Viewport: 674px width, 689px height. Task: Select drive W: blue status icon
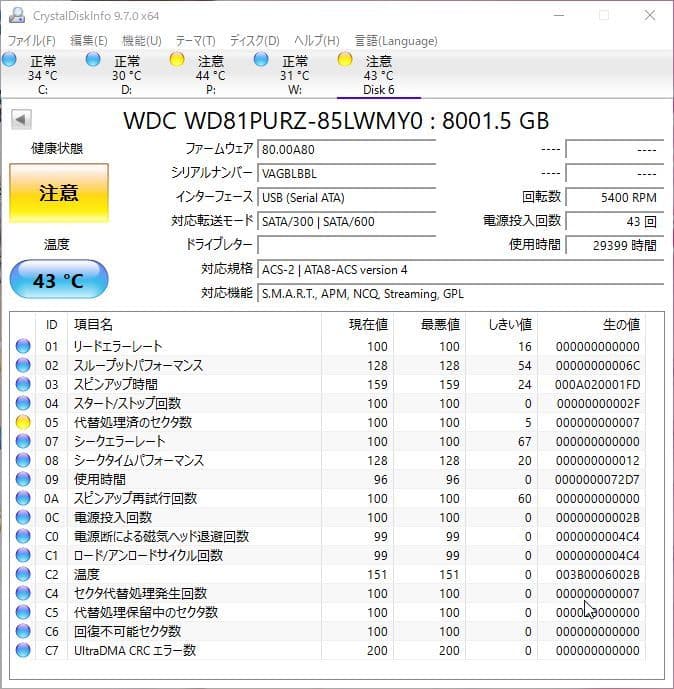[x=261, y=59]
